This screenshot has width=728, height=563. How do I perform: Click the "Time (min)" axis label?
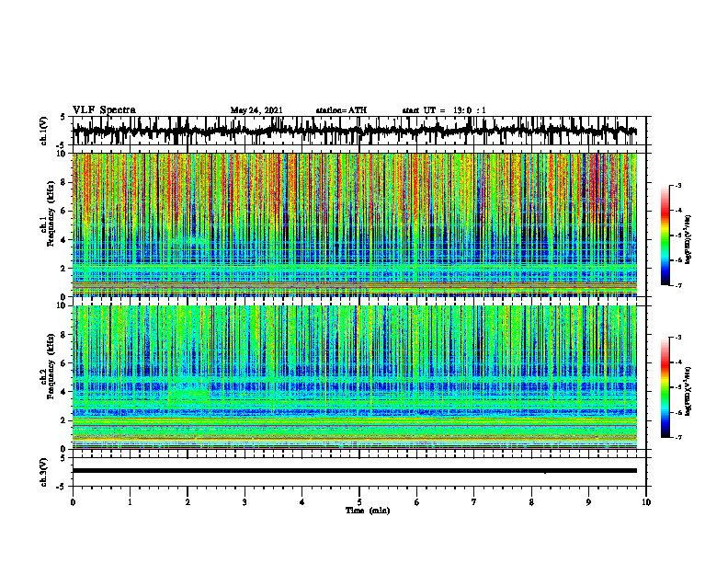point(368,511)
